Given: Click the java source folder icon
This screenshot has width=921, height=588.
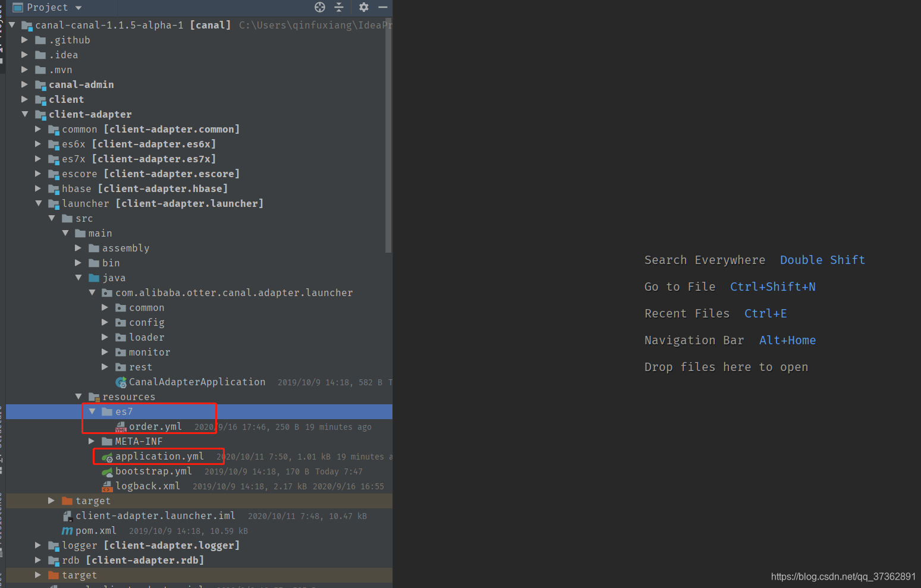Looking at the screenshot, I should click(x=94, y=278).
